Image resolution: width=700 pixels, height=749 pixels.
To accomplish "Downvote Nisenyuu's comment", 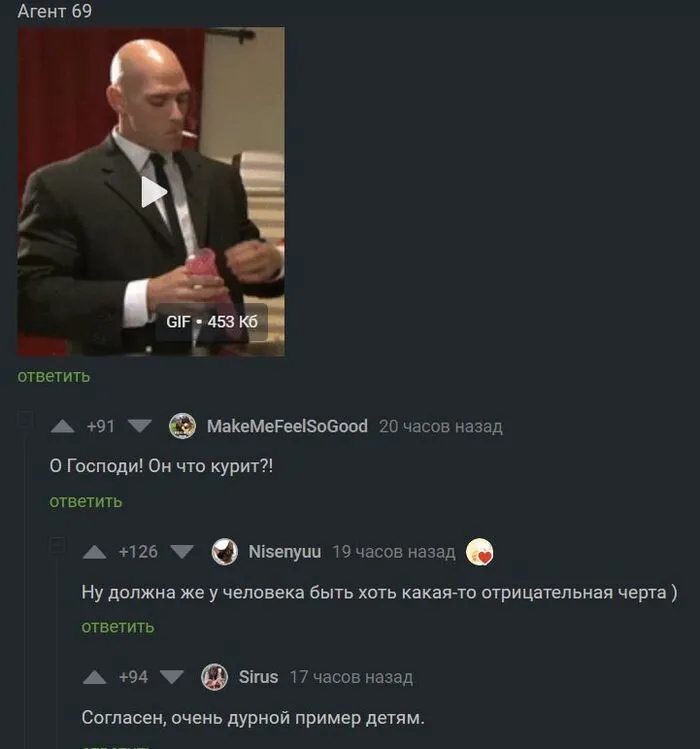I will pyautogui.click(x=182, y=552).
